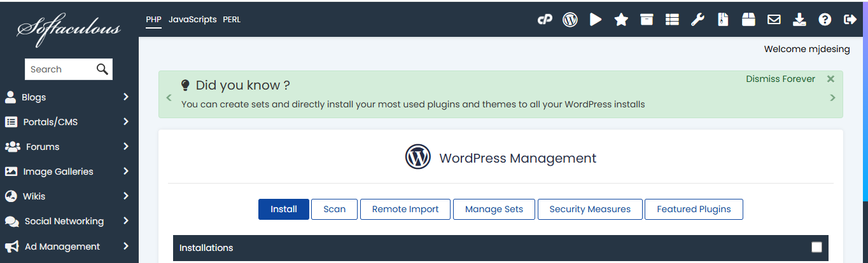Expand the Portals/CMS category chevron
868x263 pixels.
(x=126, y=122)
